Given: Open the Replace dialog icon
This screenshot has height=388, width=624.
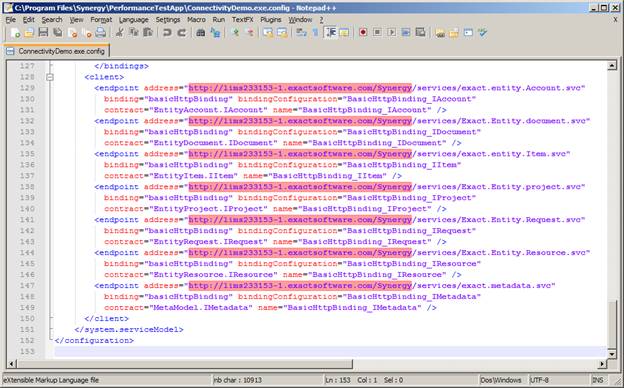Looking at the screenshot, I should [x=215, y=33].
